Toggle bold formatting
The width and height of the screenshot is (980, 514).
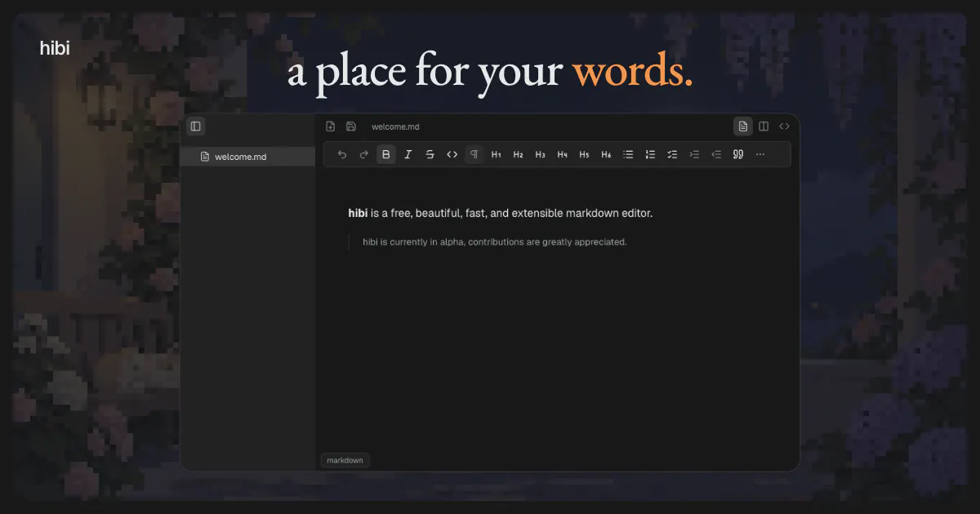point(386,154)
